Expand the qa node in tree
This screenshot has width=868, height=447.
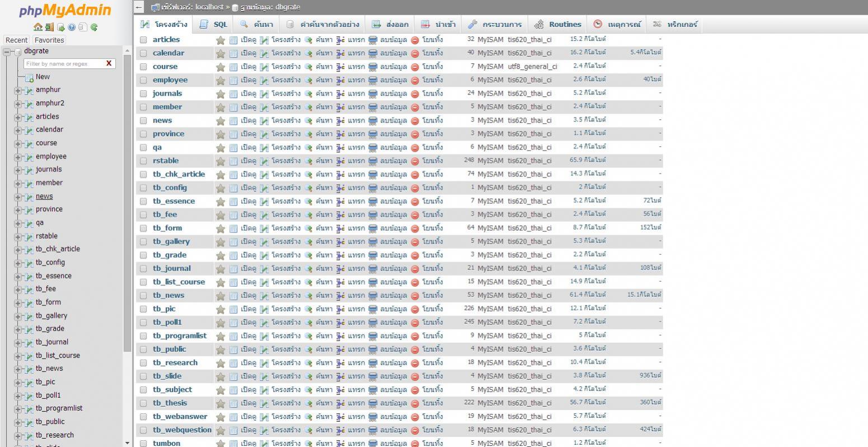[18, 223]
